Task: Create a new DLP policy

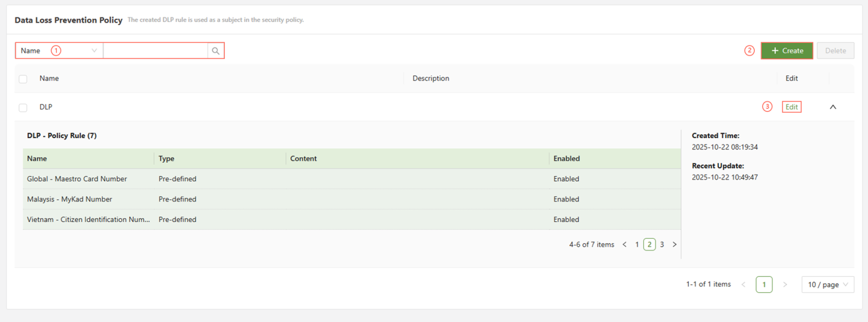Action: pos(786,51)
